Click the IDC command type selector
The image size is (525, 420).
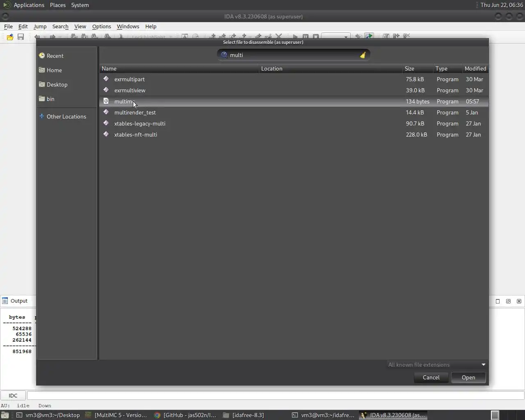pyautogui.click(x=13, y=395)
